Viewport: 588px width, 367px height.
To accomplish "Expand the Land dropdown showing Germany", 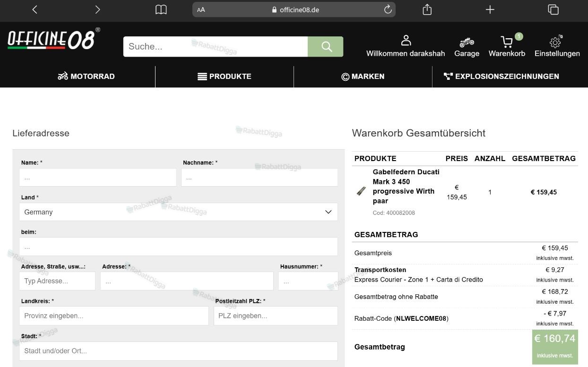I will point(179,212).
